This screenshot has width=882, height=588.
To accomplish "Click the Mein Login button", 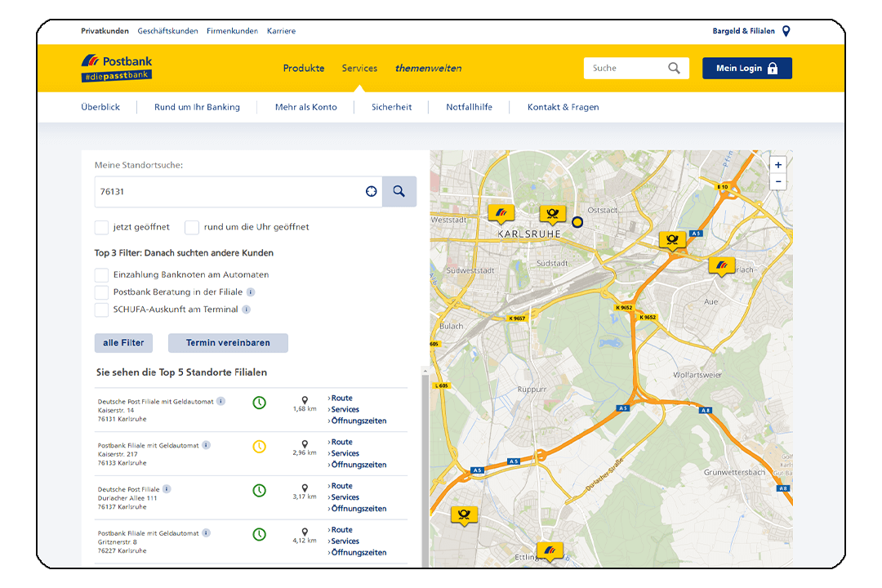I will point(747,68).
